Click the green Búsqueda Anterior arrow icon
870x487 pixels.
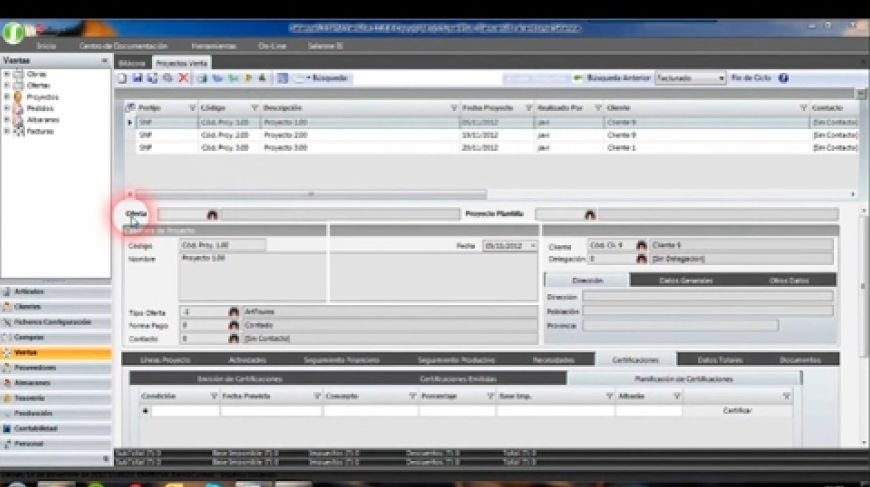coord(578,78)
